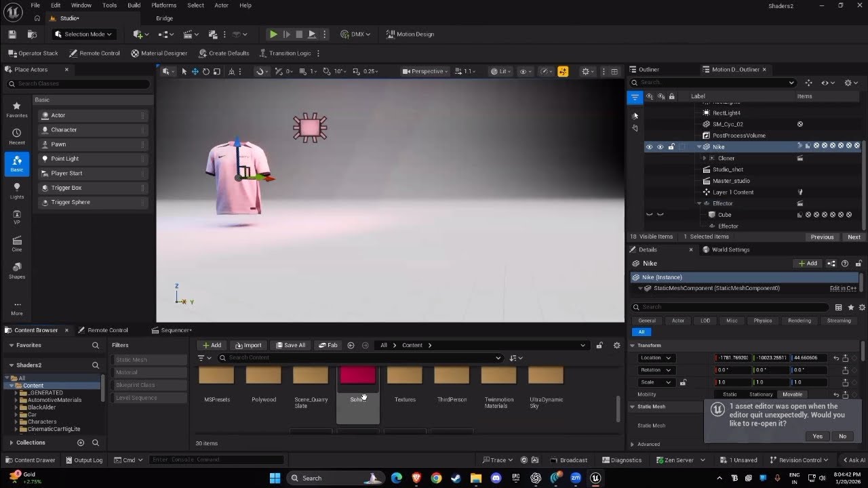Open the Perspective viewport dropdown
This screenshot has height=488, width=868.
(x=425, y=71)
